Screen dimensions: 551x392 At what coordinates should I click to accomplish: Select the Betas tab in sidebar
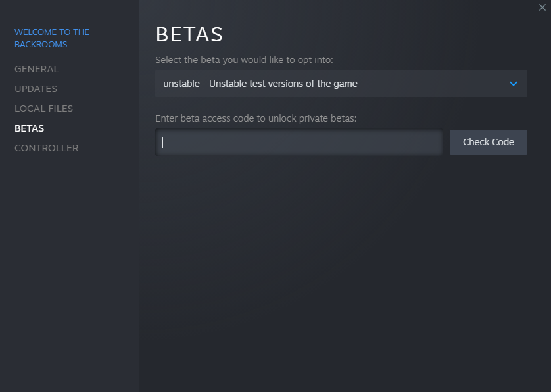30,128
